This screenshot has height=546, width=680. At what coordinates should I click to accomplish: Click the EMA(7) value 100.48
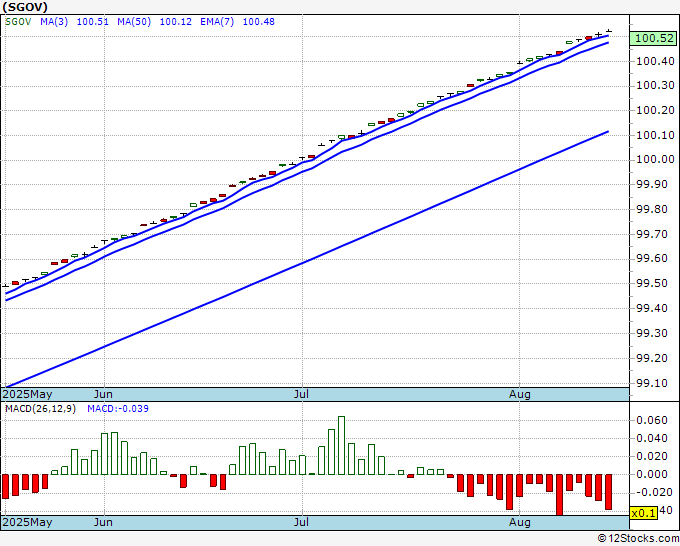tap(258, 22)
